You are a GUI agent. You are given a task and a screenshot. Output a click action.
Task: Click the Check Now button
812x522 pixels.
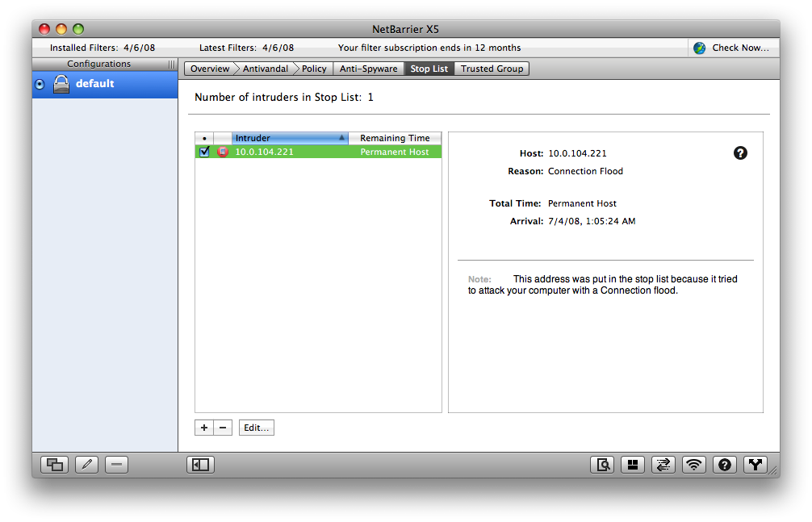pos(734,48)
